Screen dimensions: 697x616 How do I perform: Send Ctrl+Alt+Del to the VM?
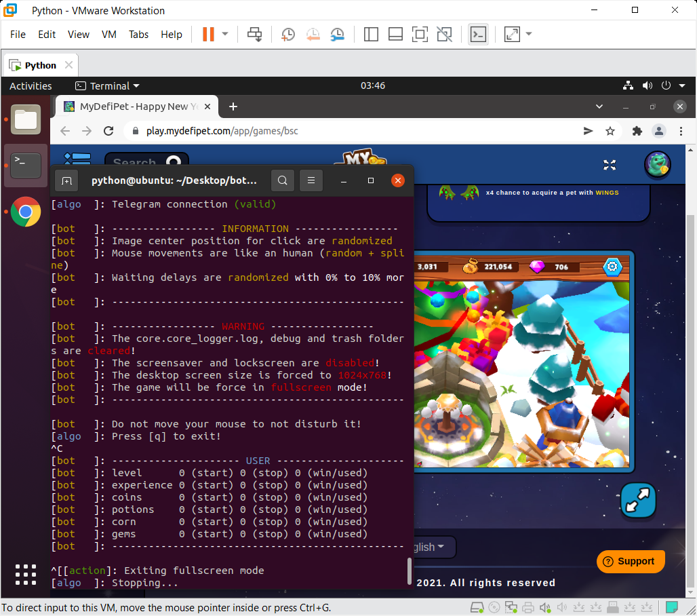tap(255, 34)
